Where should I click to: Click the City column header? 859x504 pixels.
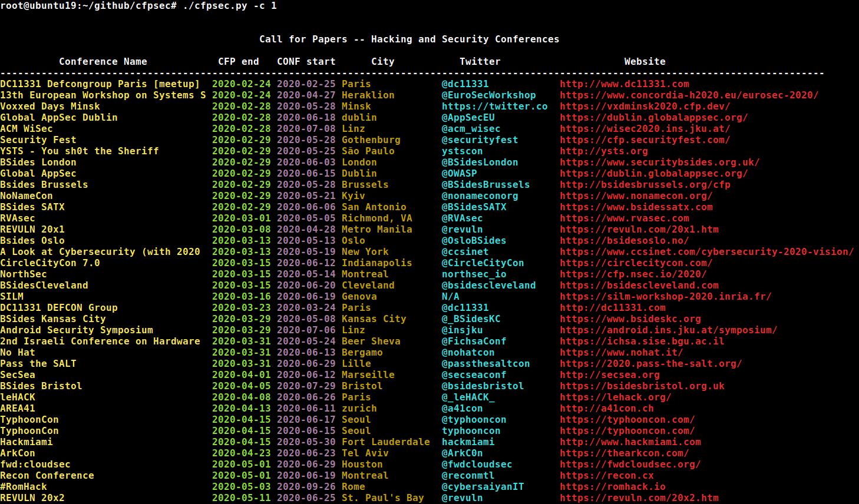pos(383,61)
